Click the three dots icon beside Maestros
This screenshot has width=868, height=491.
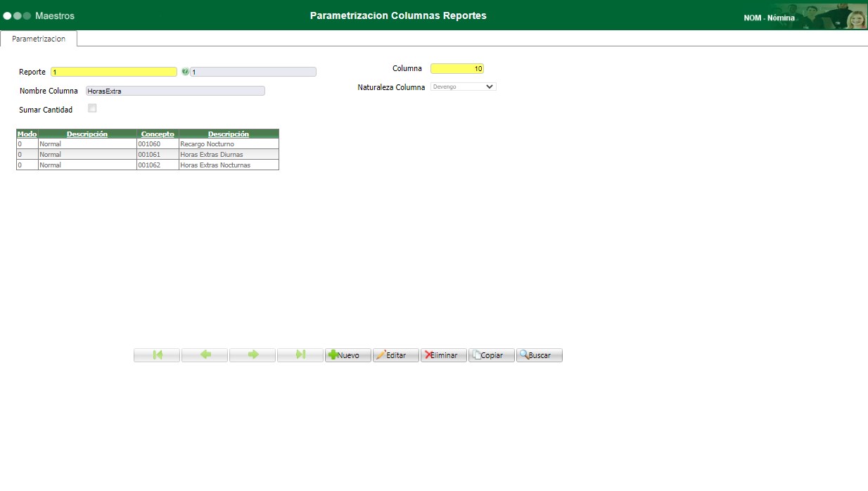click(x=17, y=15)
